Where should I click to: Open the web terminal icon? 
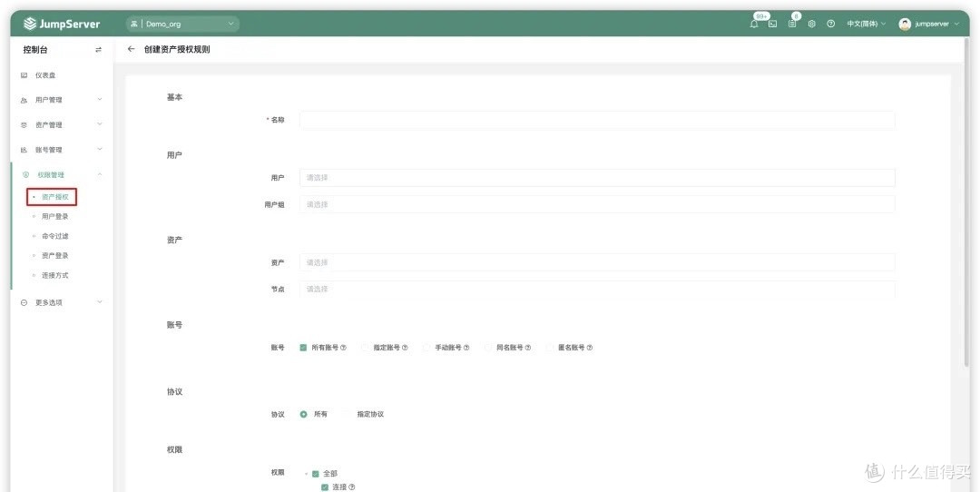(x=772, y=24)
